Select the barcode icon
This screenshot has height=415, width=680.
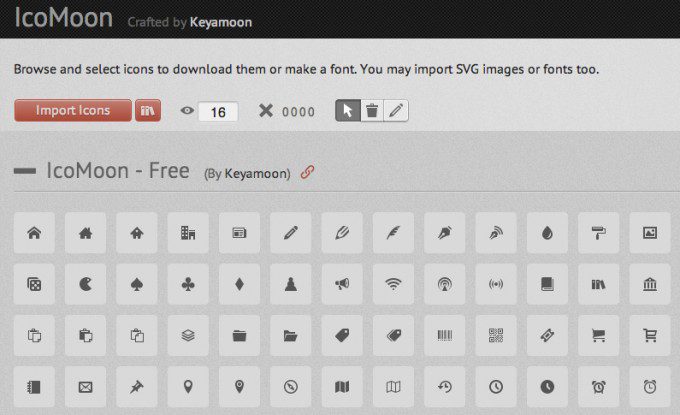pyautogui.click(x=445, y=335)
